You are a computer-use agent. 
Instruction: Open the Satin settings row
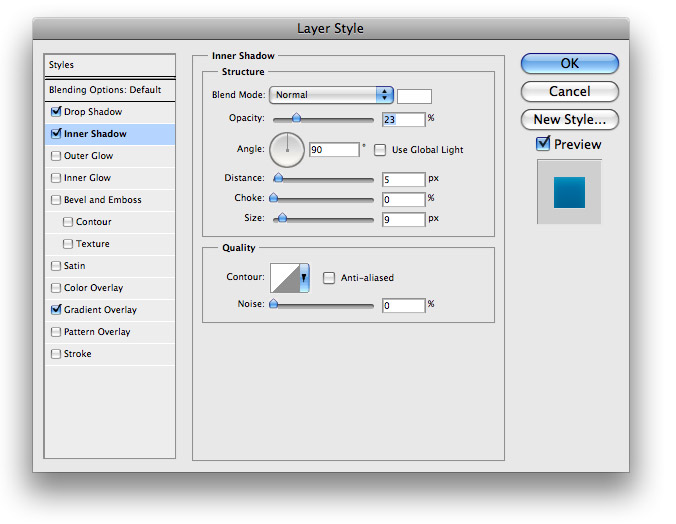110,266
